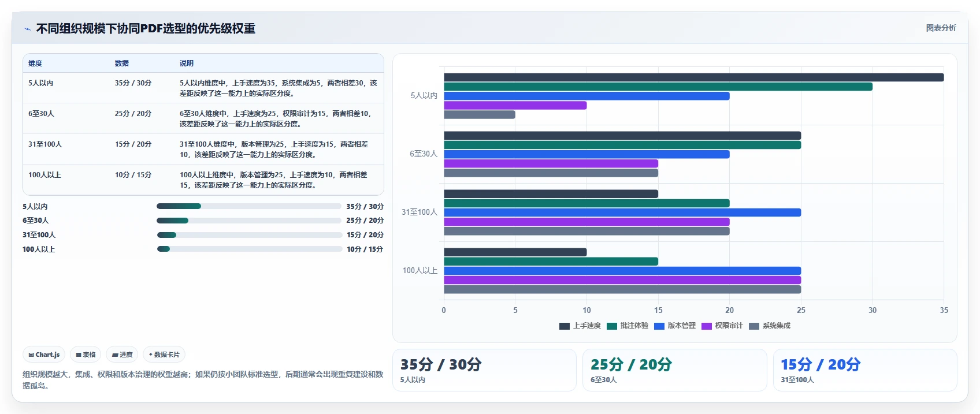The height and width of the screenshot is (414, 980).
Task: Toggle the 上手速度 legend swatch
Action: tap(565, 326)
